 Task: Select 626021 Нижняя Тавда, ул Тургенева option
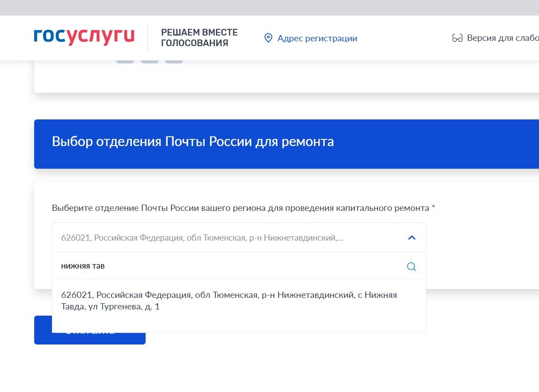coord(239,301)
